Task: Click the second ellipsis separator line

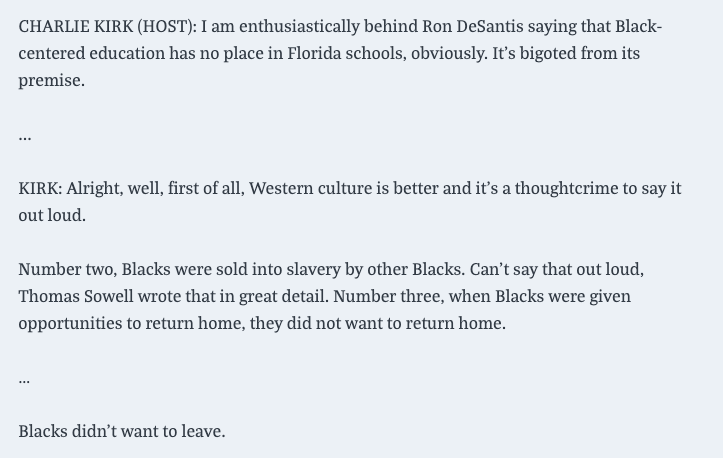Action: [x=25, y=378]
